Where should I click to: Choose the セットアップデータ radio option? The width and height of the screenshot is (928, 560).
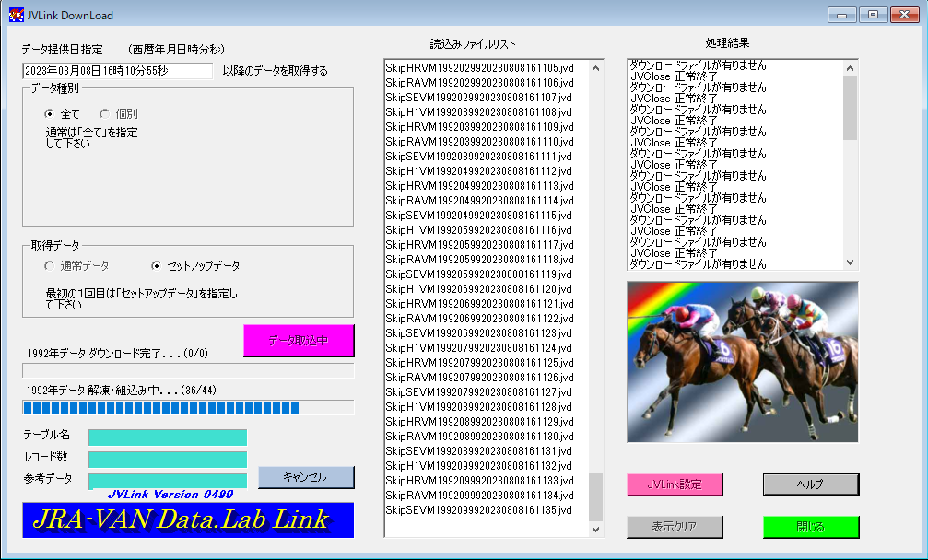156,265
